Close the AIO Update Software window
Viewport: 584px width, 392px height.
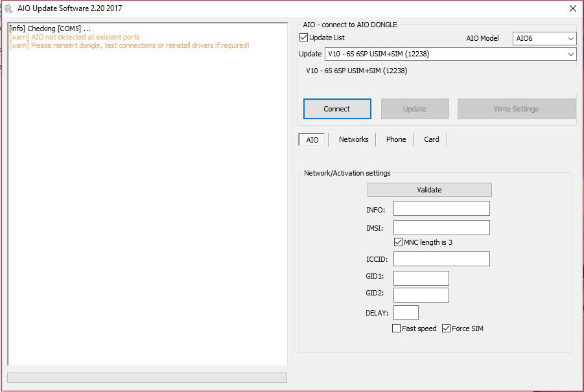coord(572,8)
